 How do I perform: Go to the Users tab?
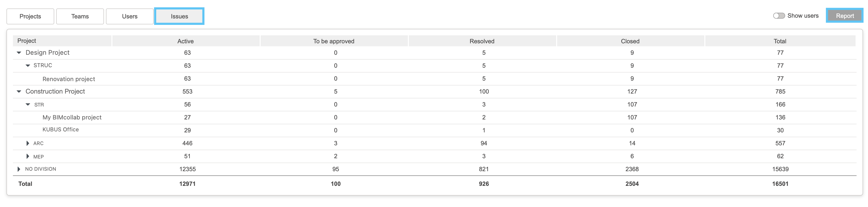130,16
